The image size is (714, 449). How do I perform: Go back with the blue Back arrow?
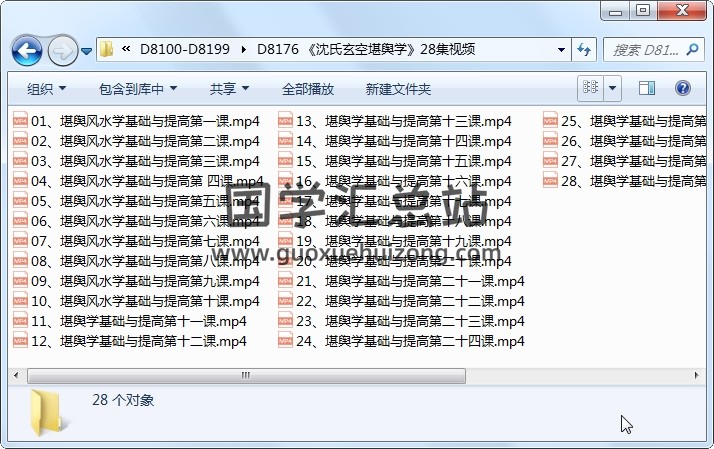pyautogui.click(x=27, y=51)
